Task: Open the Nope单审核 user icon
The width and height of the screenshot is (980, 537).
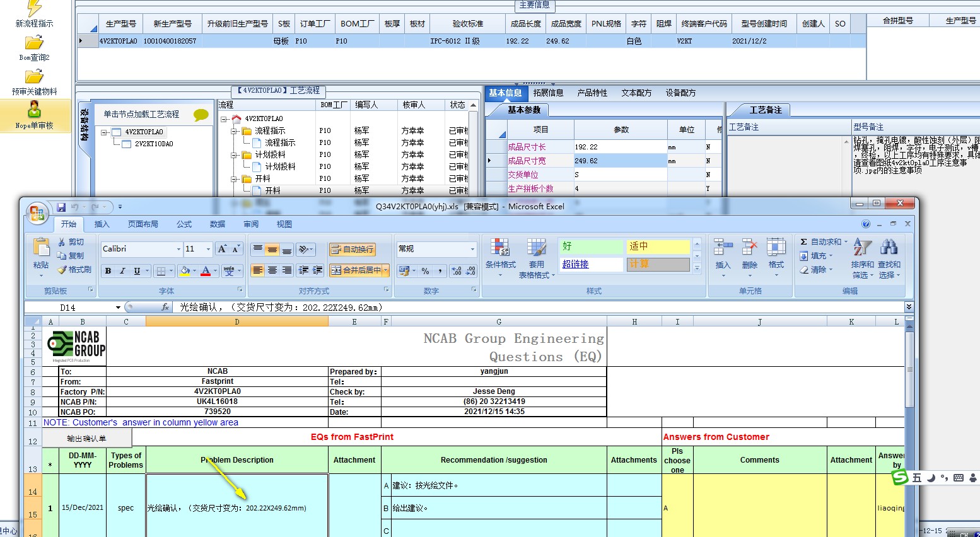Action: coord(34,110)
